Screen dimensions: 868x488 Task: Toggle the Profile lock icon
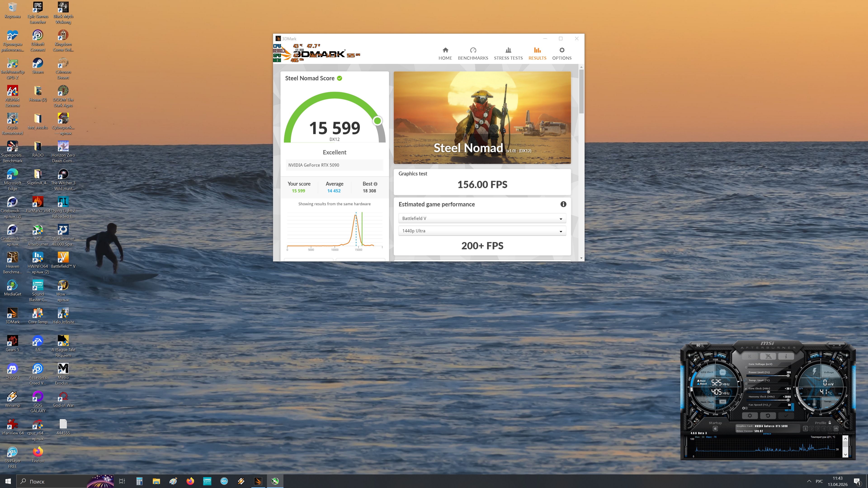point(830,423)
